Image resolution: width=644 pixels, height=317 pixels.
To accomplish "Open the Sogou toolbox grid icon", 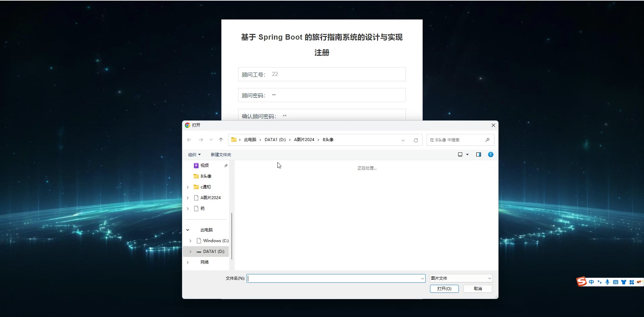I will (632, 282).
